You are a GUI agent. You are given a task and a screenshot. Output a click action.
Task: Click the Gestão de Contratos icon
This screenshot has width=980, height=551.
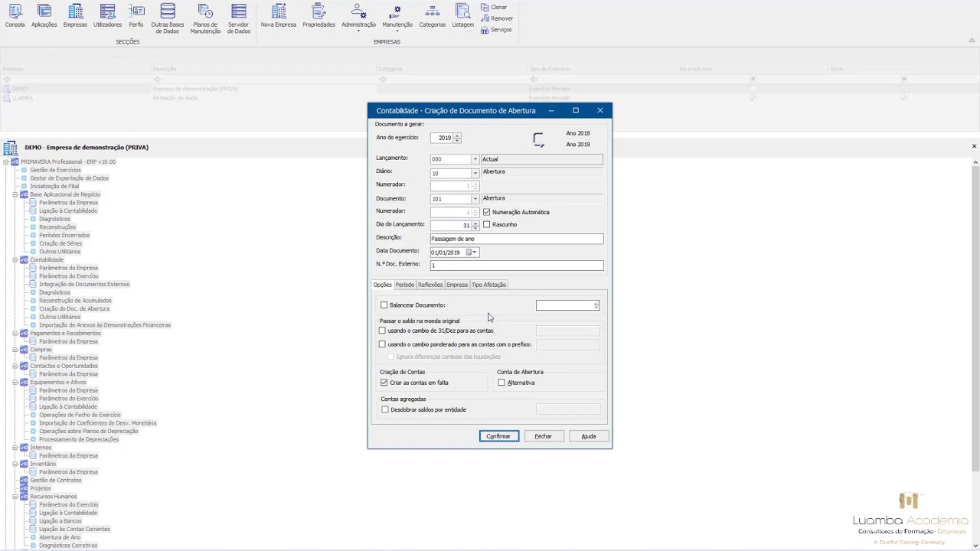(24, 480)
